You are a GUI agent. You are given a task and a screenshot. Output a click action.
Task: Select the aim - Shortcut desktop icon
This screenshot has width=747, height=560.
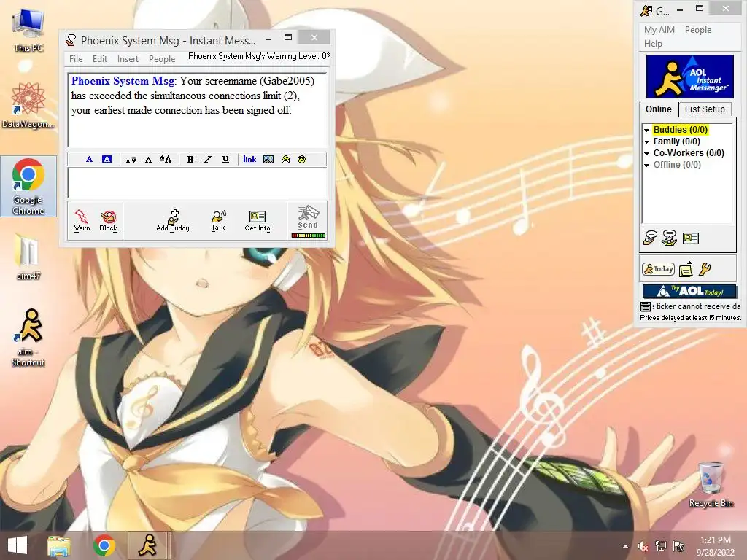click(x=28, y=337)
